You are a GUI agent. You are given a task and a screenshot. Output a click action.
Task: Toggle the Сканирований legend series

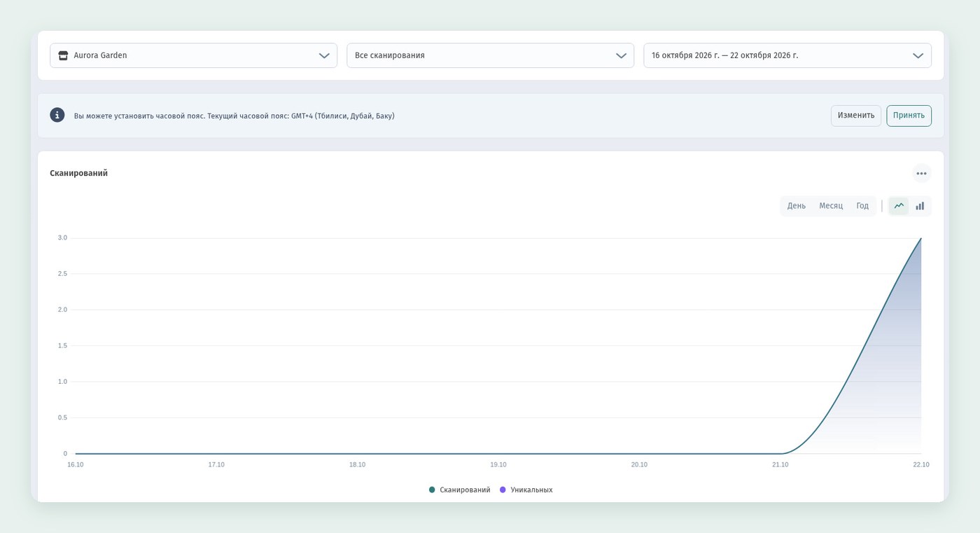(x=460, y=490)
